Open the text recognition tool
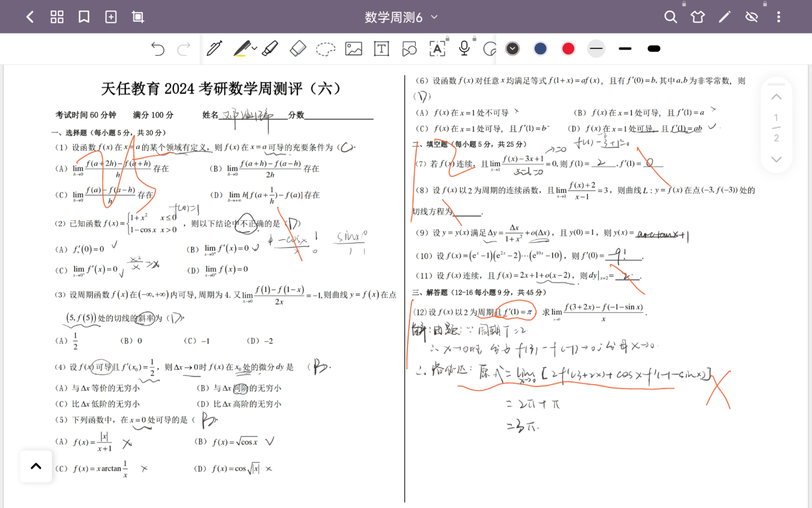Image resolution: width=812 pixels, height=508 pixels. 437,49
